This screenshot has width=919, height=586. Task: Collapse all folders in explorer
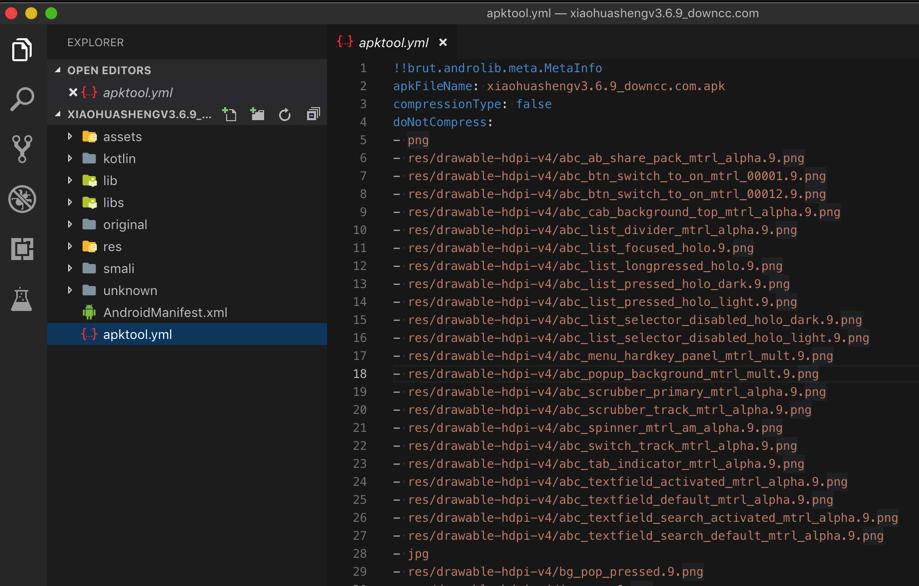313,115
